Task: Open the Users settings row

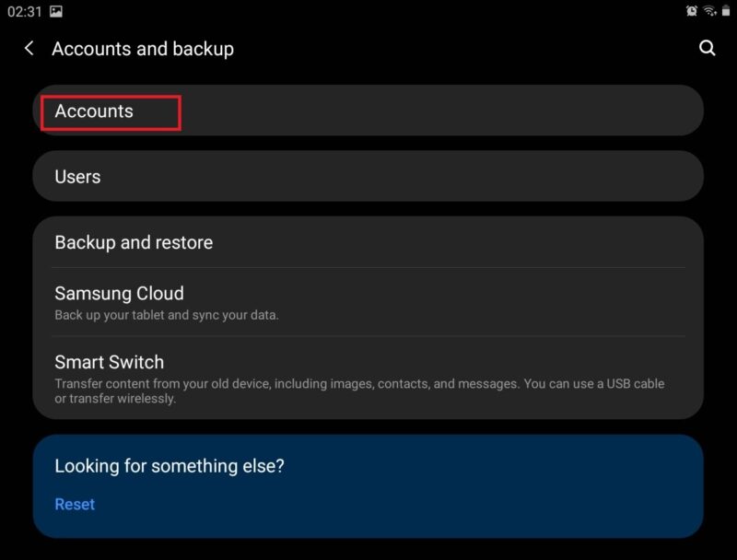Action: (368, 177)
